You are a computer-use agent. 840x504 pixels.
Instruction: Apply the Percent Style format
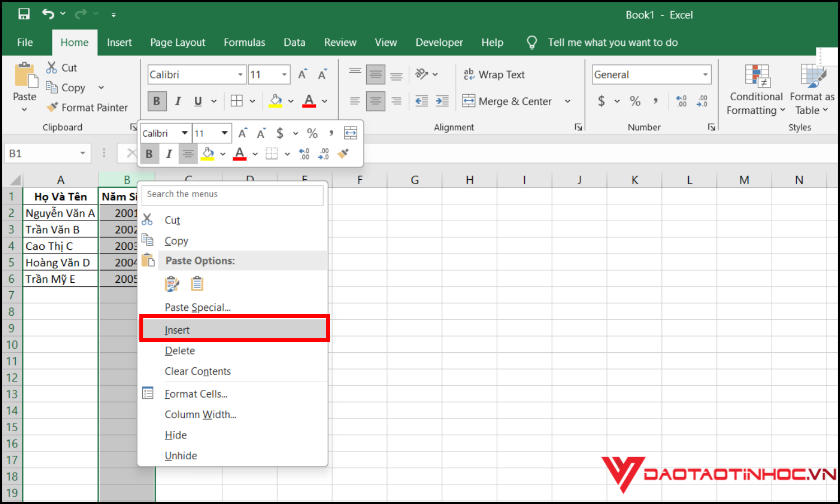635,101
